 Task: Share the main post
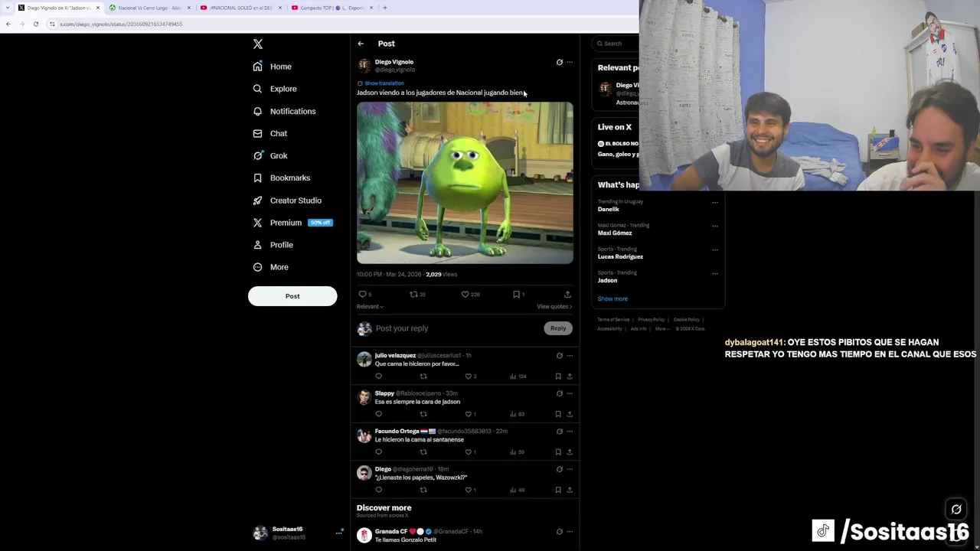[x=567, y=294]
